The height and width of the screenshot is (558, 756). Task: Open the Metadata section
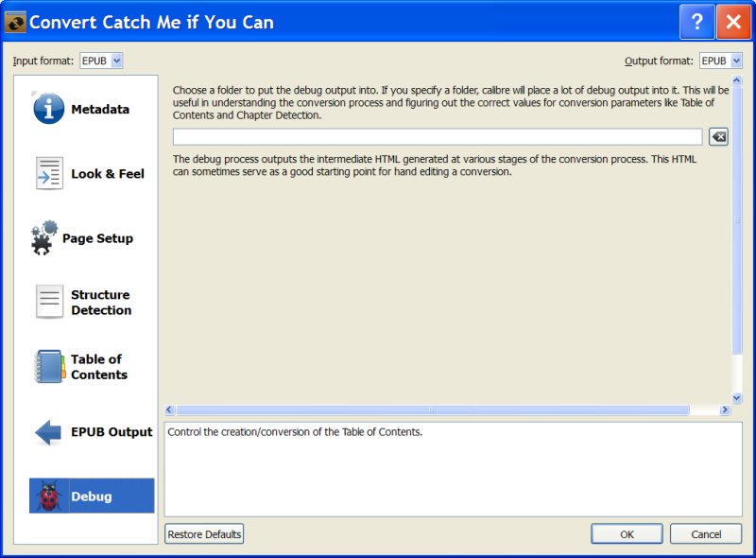pyautogui.click(x=92, y=109)
